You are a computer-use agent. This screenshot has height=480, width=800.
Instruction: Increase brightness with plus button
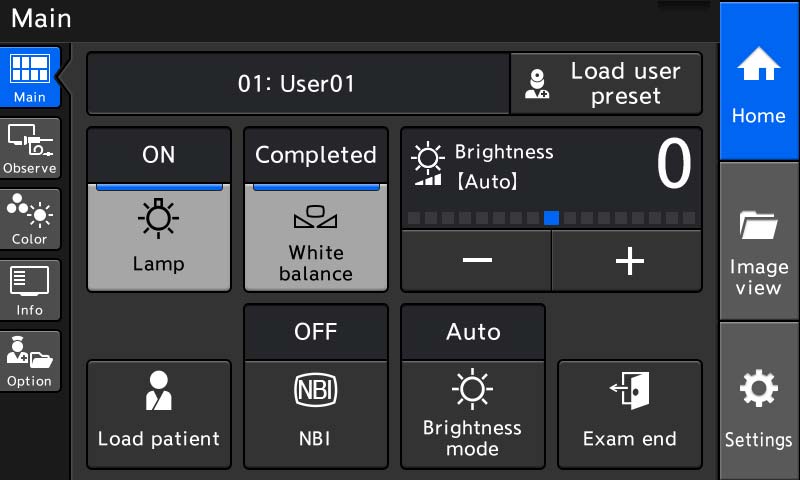tap(628, 261)
